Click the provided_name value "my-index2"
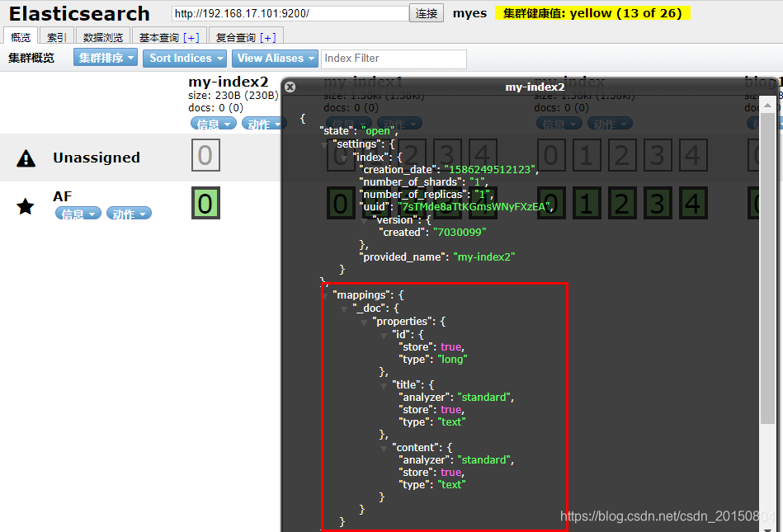 coord(484,257)
